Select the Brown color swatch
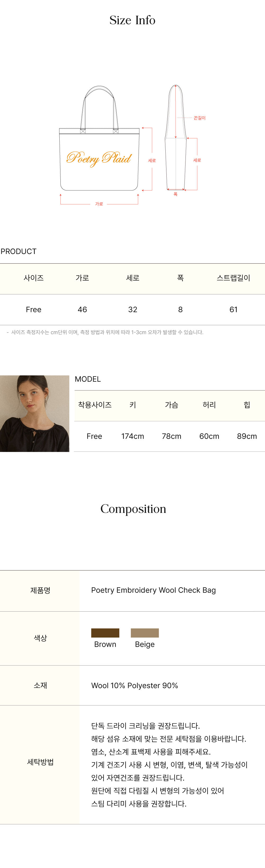This screenshot has width=265, height=868. point(105,633)
